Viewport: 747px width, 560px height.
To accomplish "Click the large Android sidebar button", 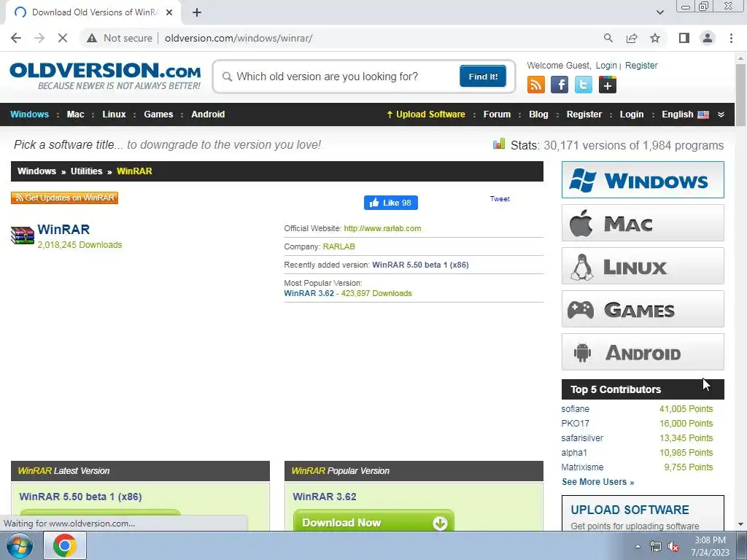I will click(643, 352).
